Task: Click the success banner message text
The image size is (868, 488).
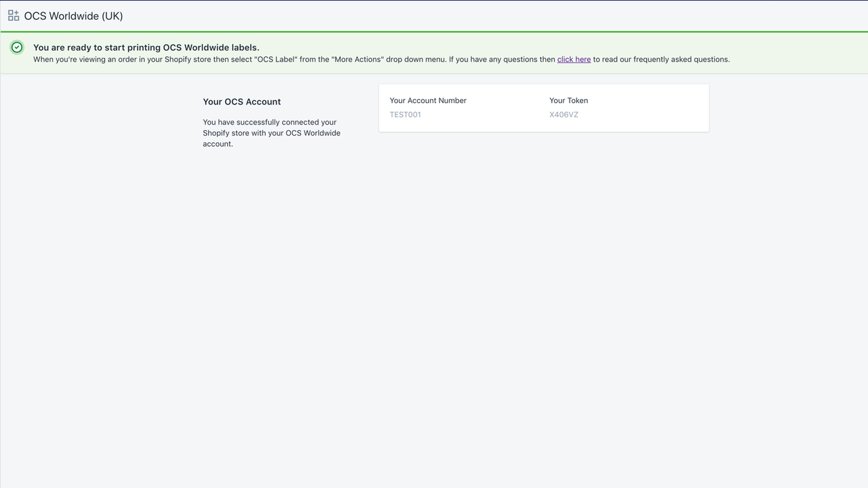Action: tap(146, 47)
